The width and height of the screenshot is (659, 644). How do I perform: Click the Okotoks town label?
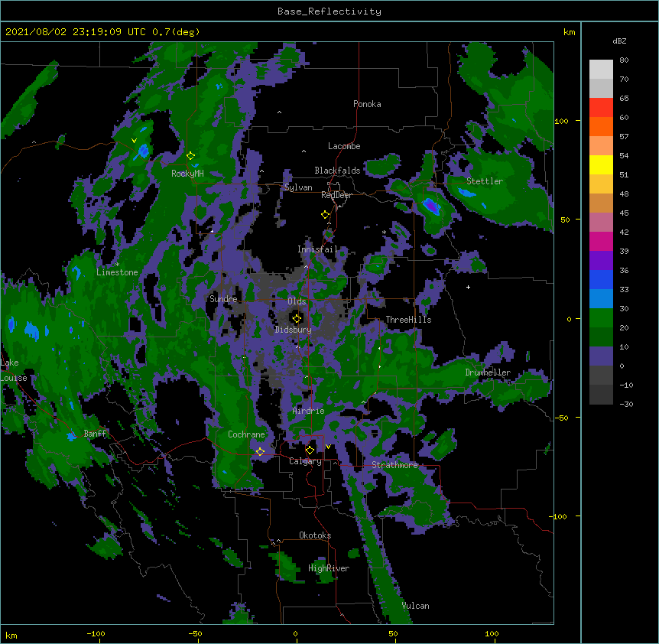[315, 535]
